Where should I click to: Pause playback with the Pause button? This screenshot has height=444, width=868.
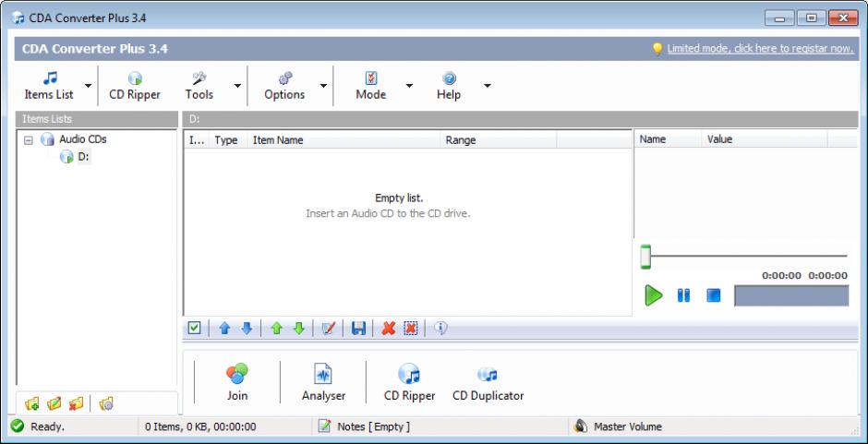pyautogui.click(x=683, y=295)
